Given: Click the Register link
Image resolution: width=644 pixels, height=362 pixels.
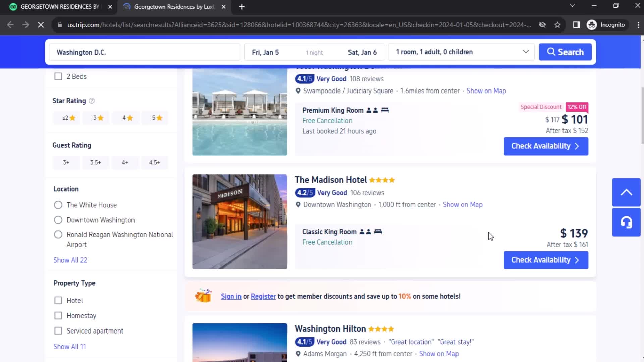Looking at the screenshot, I should pos(263,296).
